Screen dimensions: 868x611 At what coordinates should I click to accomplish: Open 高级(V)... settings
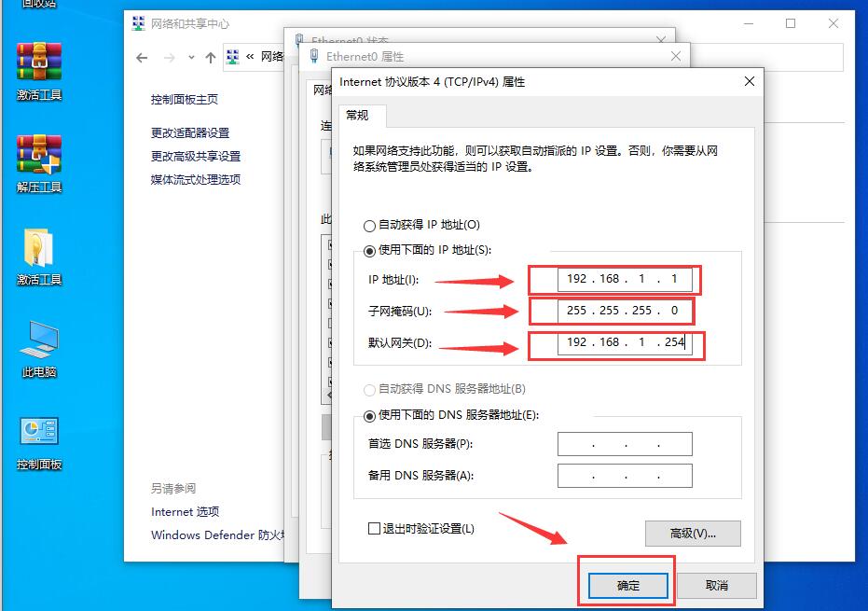tap(693, 534)
